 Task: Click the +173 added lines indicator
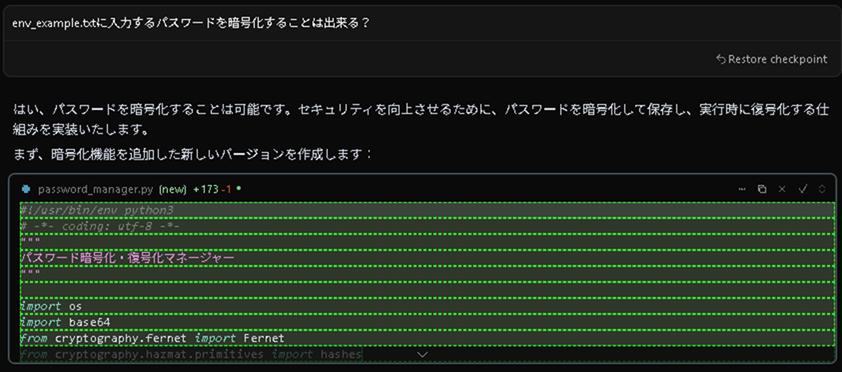204,189
